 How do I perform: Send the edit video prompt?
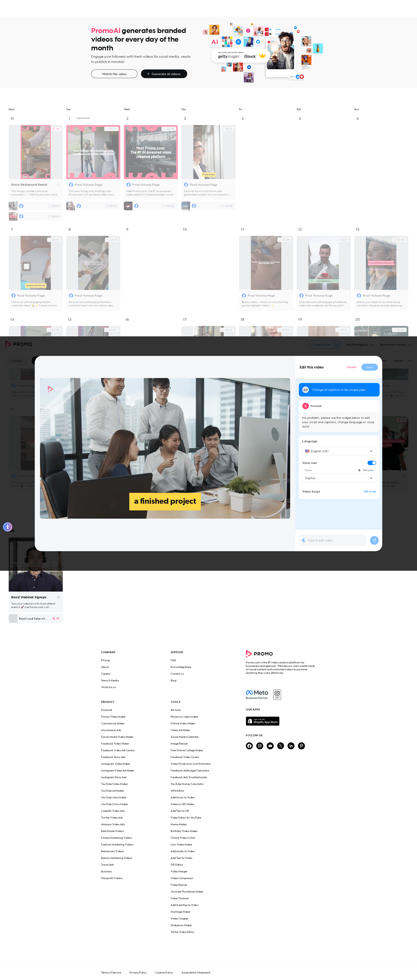tap(374, 540)
